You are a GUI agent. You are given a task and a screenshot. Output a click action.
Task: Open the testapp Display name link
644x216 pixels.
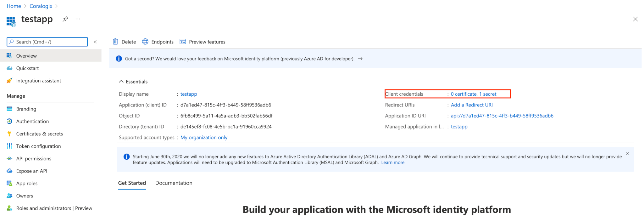click(189, 94)
